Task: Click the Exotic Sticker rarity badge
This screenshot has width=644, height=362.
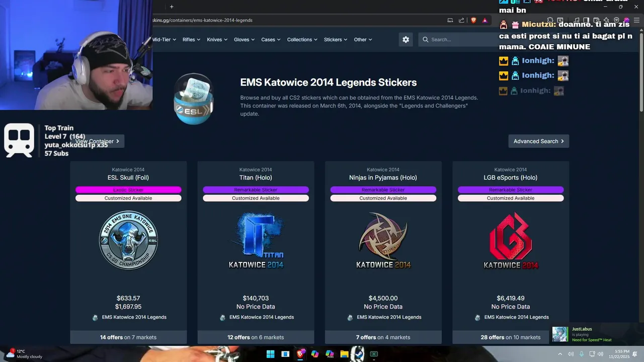Action: (x=128, y=190)
